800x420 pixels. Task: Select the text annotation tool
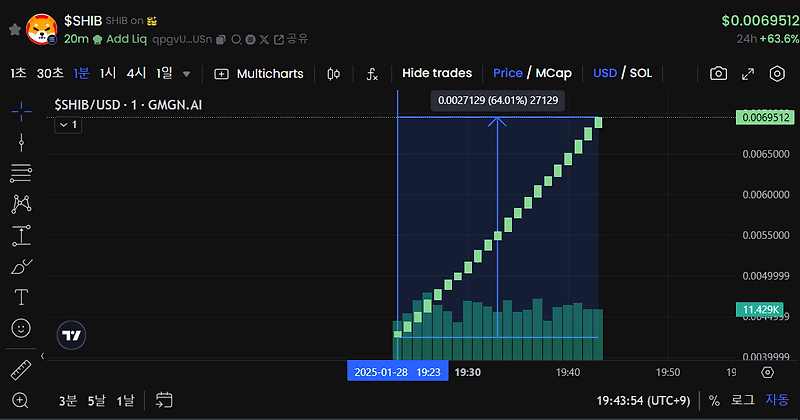[x=21, y=297]
